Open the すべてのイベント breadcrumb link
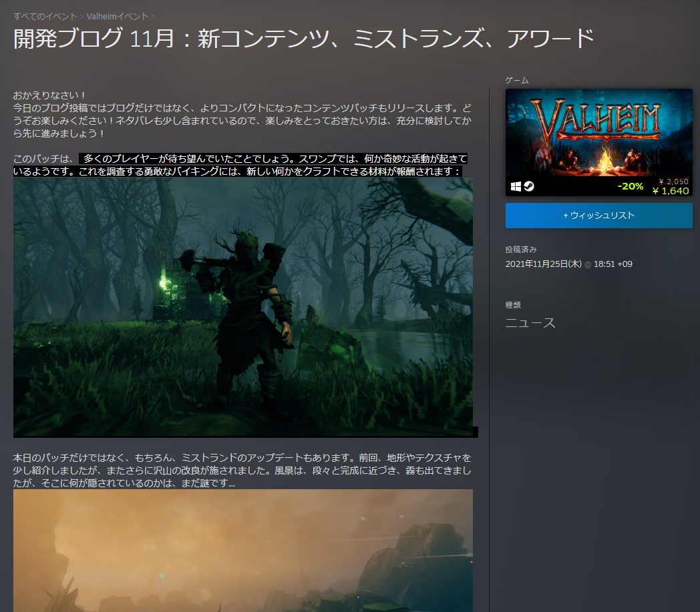Screen dimensions: 700x612 [x=44, y=16]
